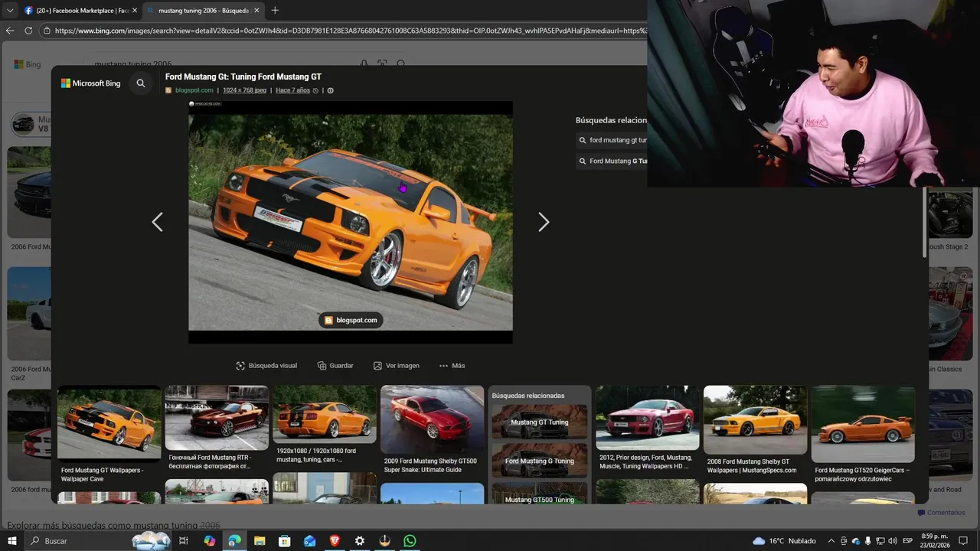The image size is (980, 551).
Task: Click the 'Hace 7 años' date link
Action: 292,90
